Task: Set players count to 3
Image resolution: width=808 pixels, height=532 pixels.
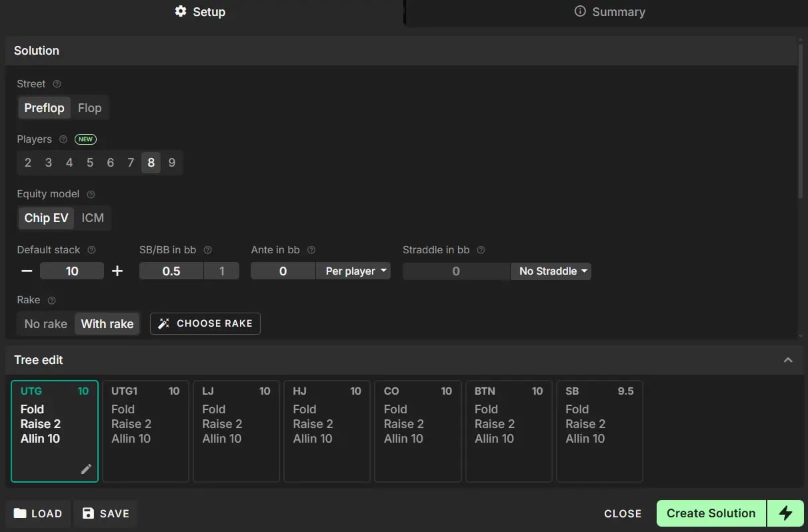Action: 49,163
